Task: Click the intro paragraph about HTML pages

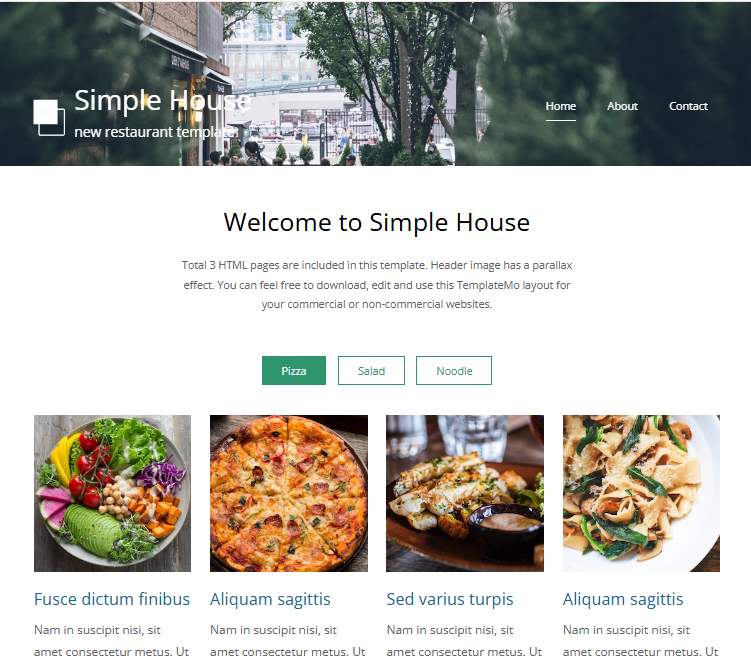Action: pyautogui.click(x=377, y=285)
